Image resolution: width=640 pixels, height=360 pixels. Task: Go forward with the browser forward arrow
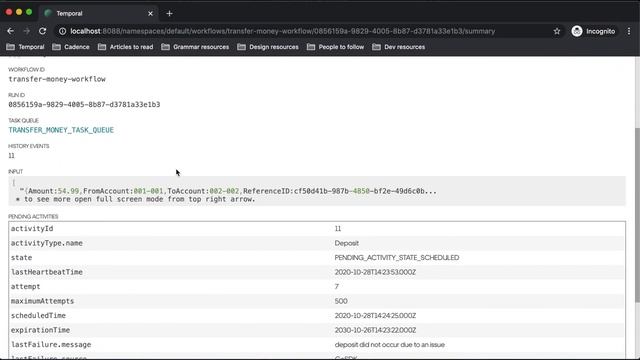coord(27,31)
